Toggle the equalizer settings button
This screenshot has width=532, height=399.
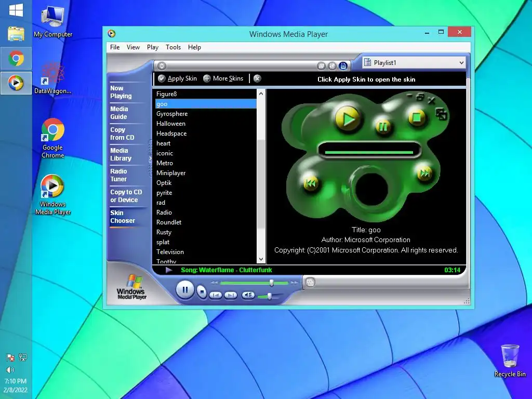click(332, 66)
